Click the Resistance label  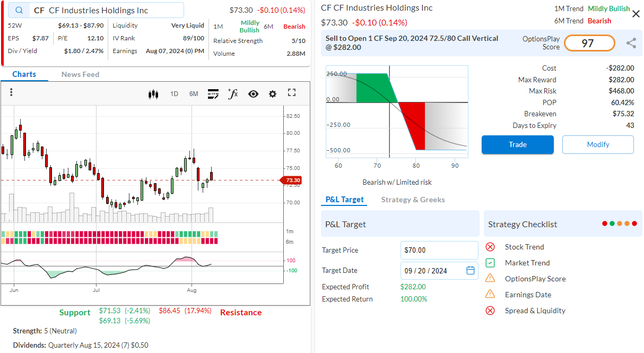(241, 313)
